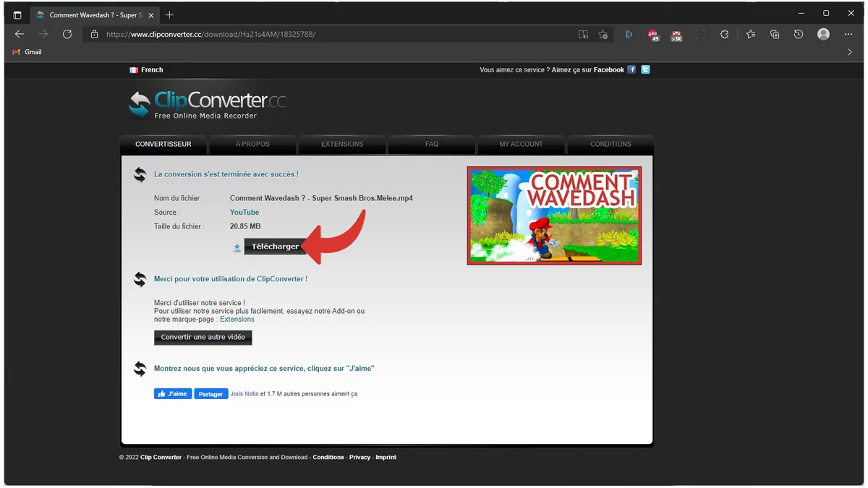Open the MY ACCOUNT tab
Viewport: 868px width, 488px height.
tap(521, 144)
